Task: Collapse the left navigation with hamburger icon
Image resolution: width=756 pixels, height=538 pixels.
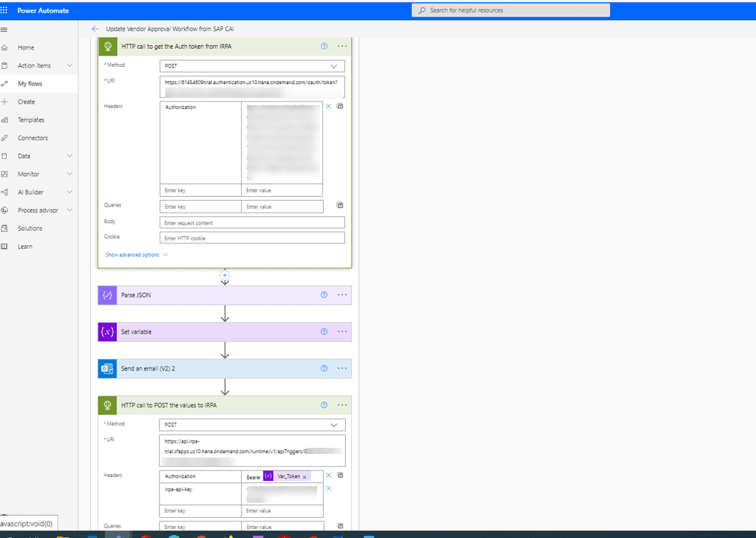Action: 5,29
